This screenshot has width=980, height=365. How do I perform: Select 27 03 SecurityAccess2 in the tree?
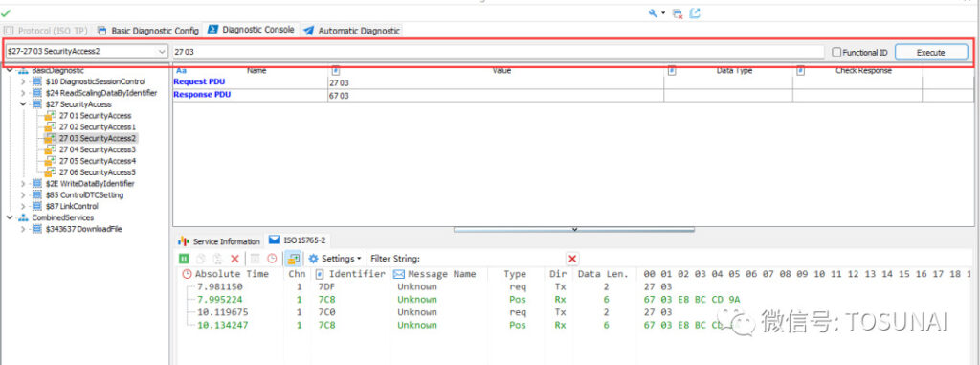pos(98,138)
